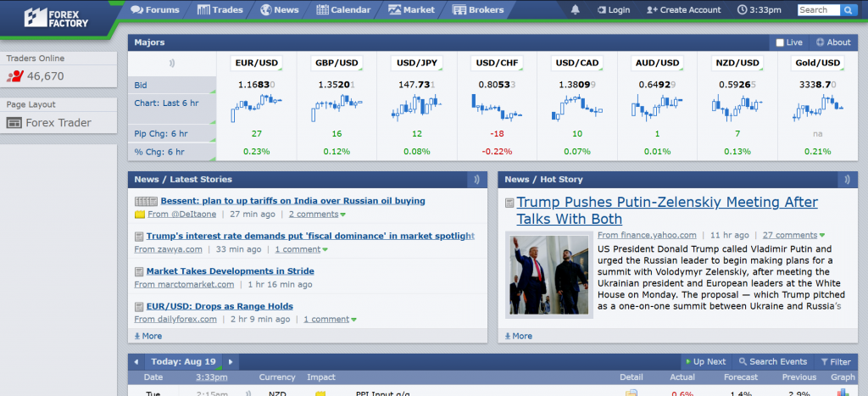Open the AUD/USD instrument selector
The image size is (868, 396).
(657, 63)
